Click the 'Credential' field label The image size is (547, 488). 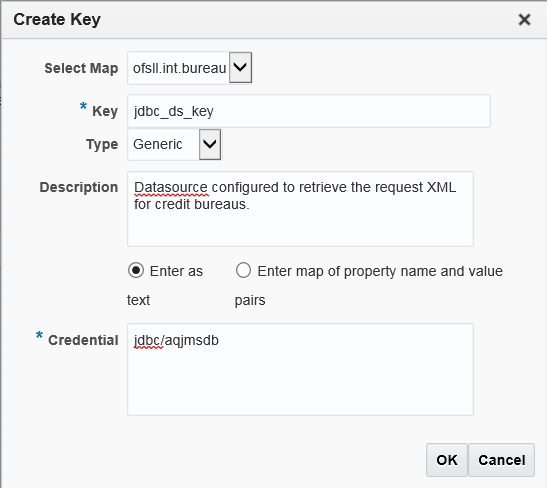tap(83, 340)
